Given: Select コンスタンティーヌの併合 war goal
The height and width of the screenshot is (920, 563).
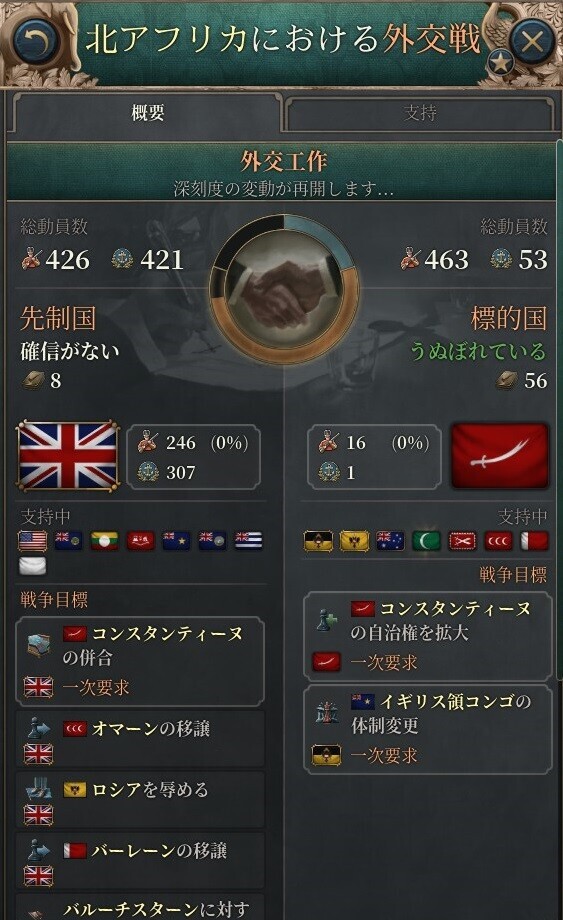Looking at the screenshot, I should coord(140,661).
